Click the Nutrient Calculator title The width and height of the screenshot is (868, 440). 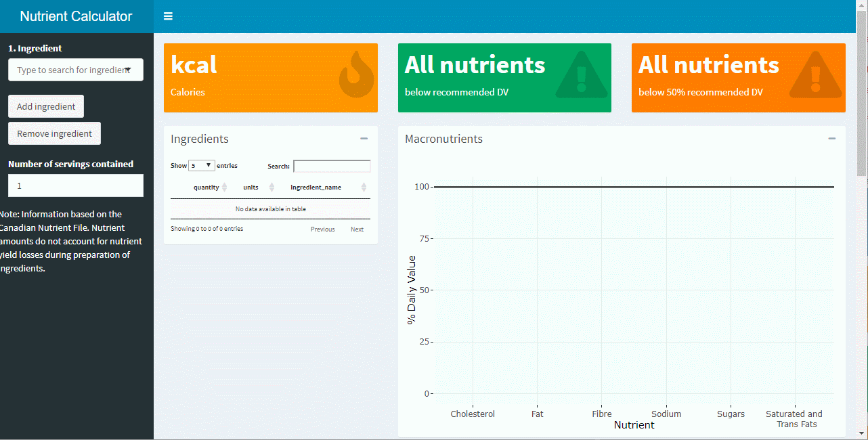[76, 16]
